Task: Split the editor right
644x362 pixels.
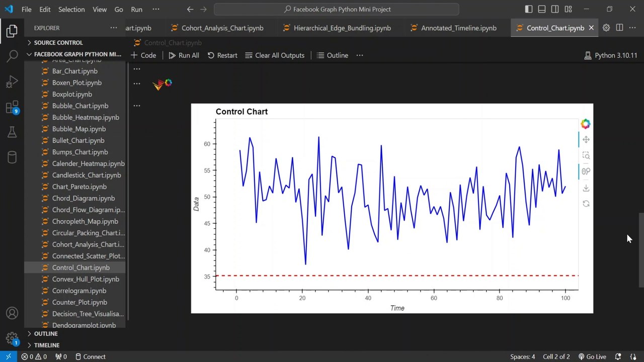Action: coord(619,28)
